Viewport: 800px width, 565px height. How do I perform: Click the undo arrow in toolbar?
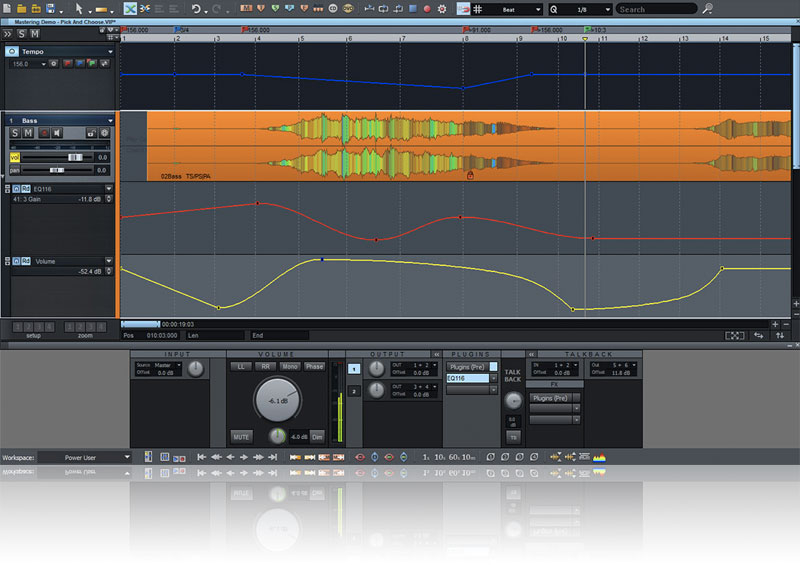coord(197,9)
